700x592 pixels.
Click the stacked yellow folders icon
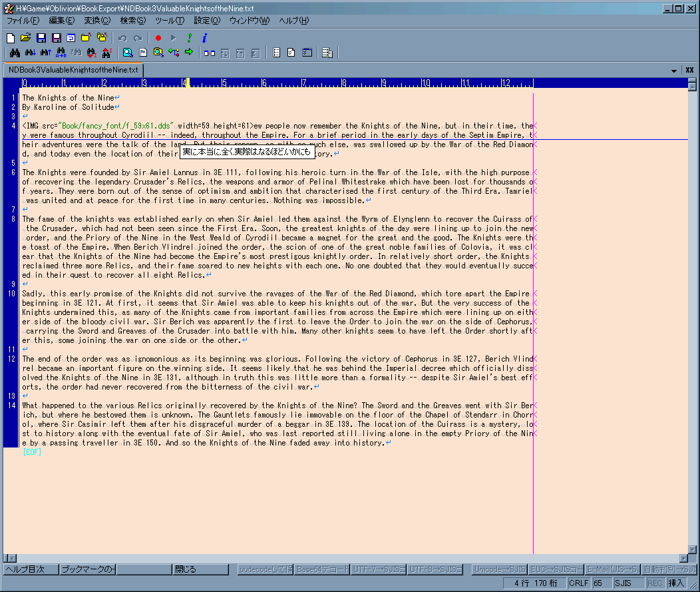102,39
